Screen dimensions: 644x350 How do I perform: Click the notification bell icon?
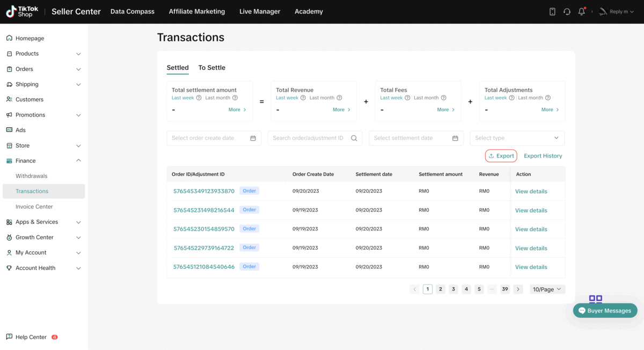point(581,12)
